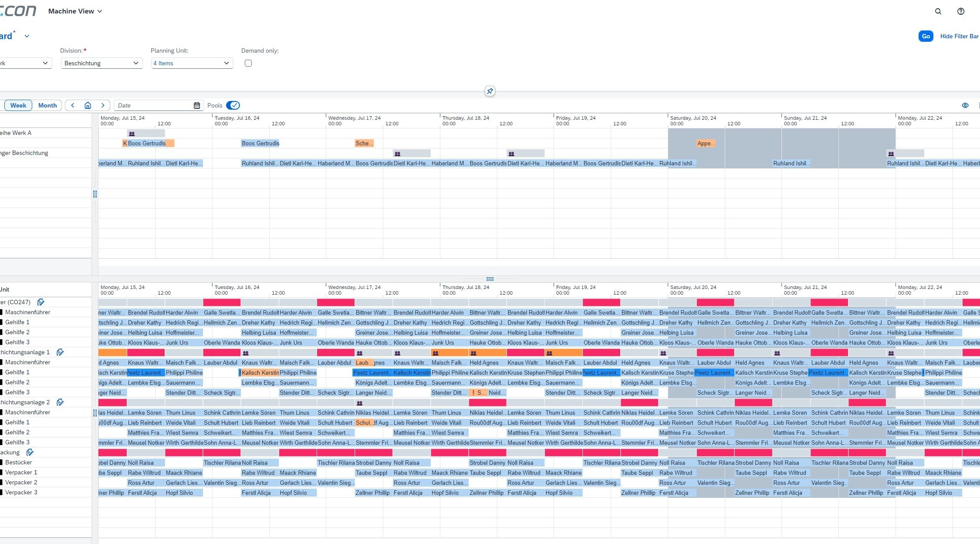The width and height of the screenshot is (980, 544).
Task: Select the orange bar on Monday in the Beschichtungsanlage 1 row
Action: point(113,353)
